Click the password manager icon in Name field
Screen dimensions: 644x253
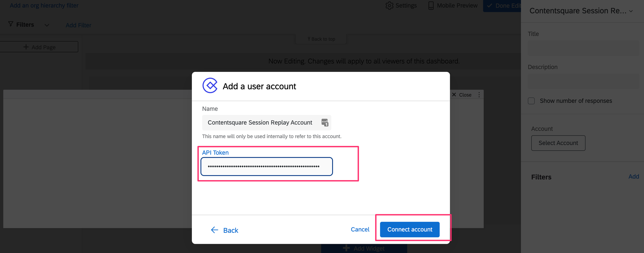[x=324, y=123]
